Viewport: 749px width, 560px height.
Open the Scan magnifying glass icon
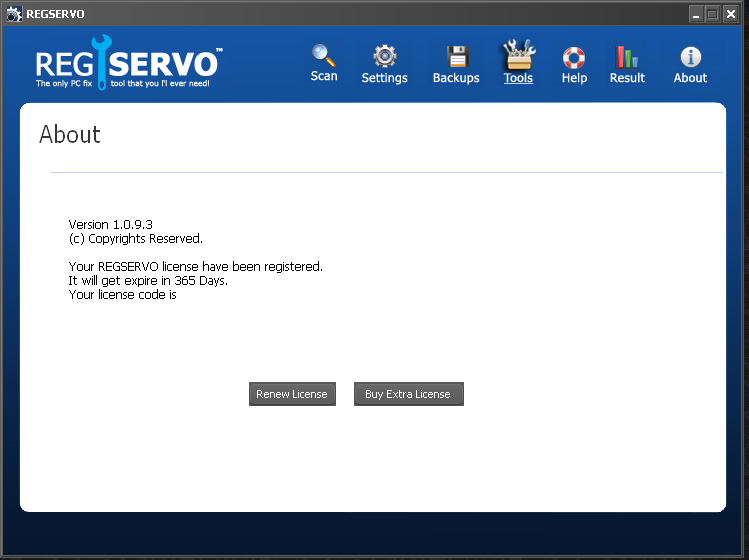[x=323, y=55]
